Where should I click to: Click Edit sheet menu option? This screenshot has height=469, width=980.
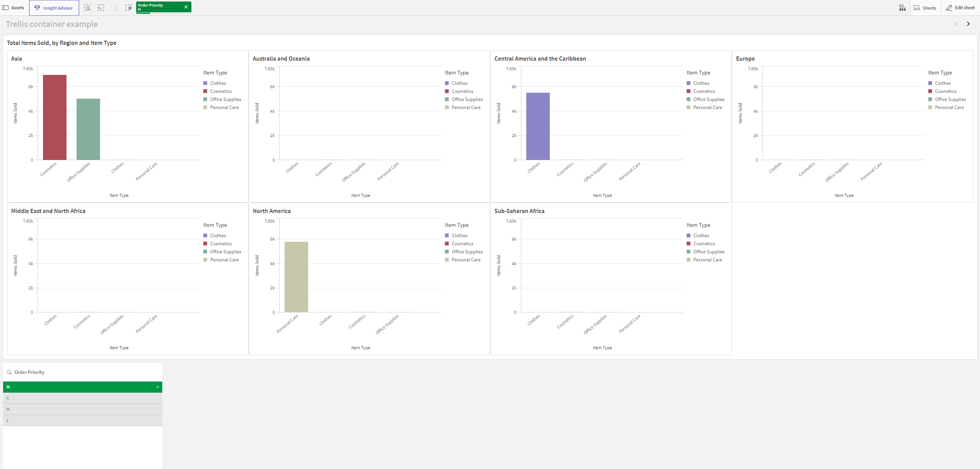960,6
